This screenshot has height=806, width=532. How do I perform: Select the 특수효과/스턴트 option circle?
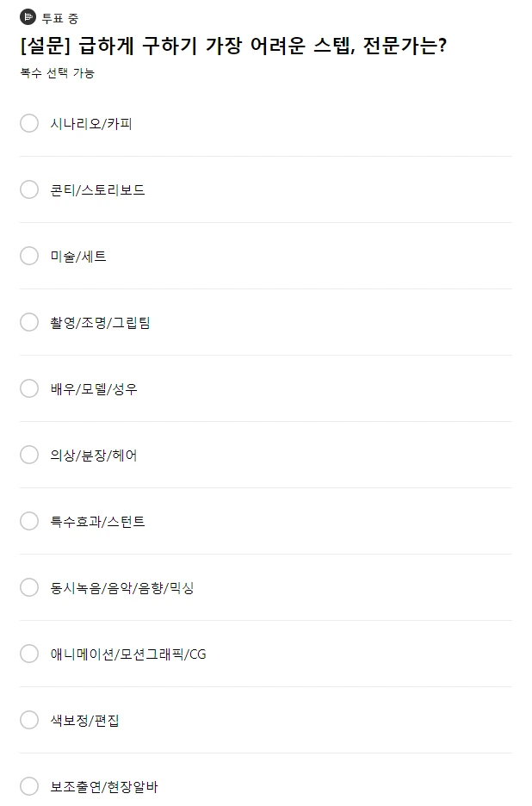(29, 521)
